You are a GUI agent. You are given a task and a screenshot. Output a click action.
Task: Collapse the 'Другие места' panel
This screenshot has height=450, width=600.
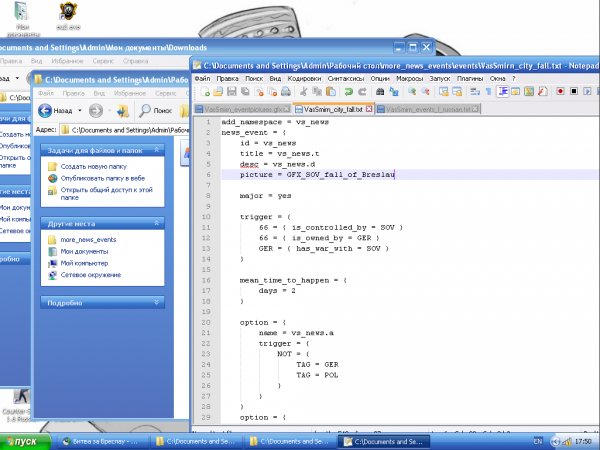(x=157, y=223)
